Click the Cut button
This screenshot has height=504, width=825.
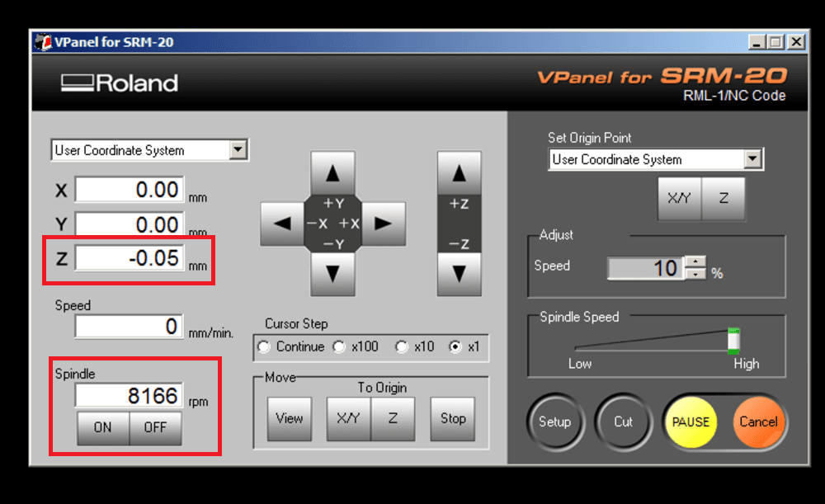(624, 422)
